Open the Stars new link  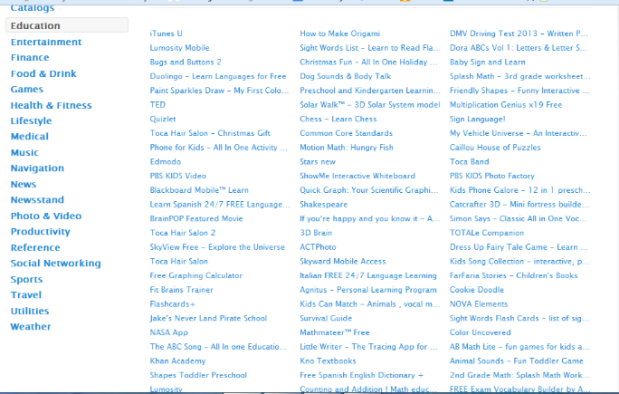(x=317, y=161)
